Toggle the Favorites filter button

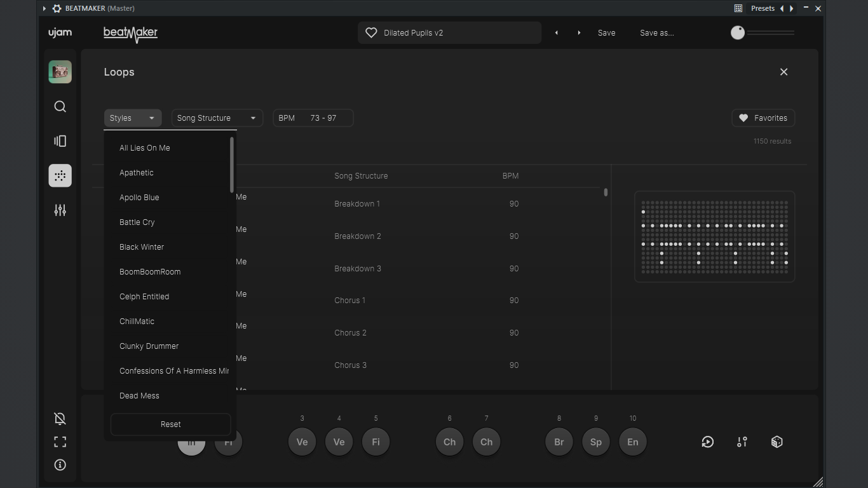click(x=763, y=118)
